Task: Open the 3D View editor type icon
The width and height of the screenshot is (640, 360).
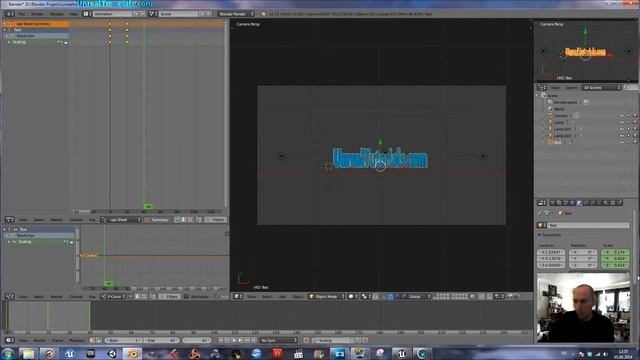Action: point(238,297)
